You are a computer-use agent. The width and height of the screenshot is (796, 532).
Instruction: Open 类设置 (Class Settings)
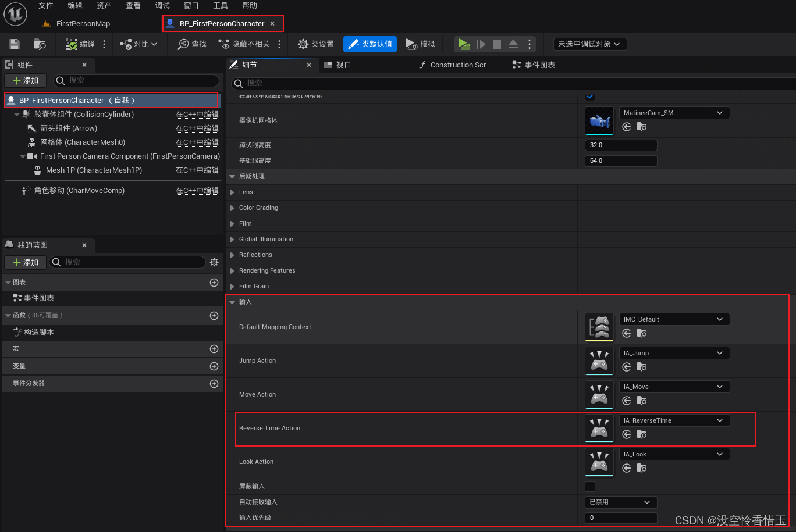tap(314, 44)
